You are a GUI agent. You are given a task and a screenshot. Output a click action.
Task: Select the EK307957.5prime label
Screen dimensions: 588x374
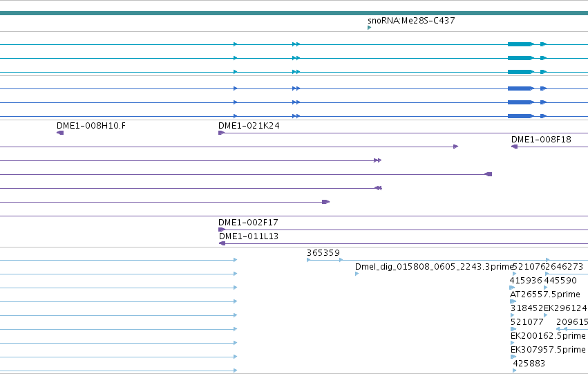click(548, 350)
